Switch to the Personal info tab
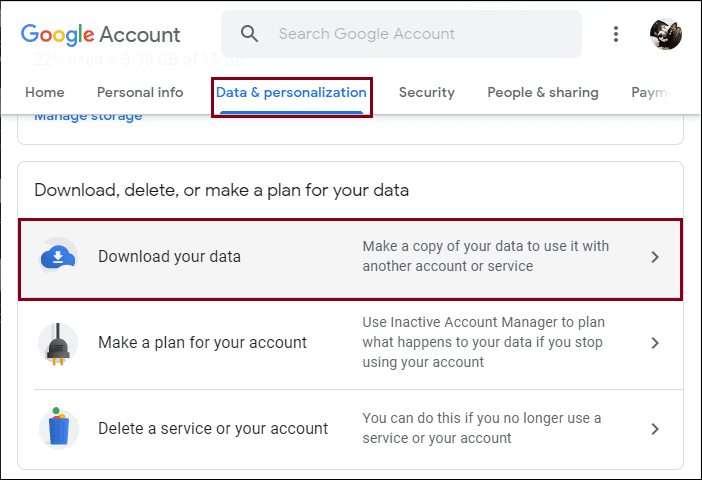Image resolution: width=702 pixels, height=480 pixels. [x=140, y=93]
